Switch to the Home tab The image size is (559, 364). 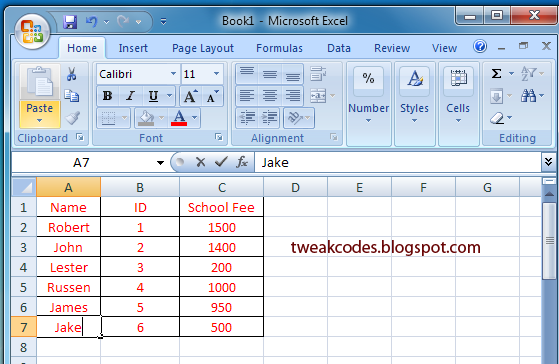82,48
